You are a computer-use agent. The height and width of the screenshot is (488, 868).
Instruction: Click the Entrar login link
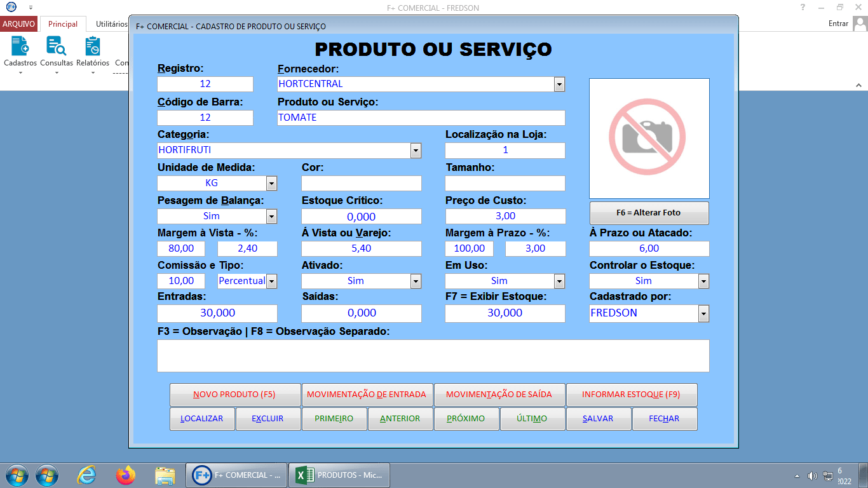[x=838, y=24]
